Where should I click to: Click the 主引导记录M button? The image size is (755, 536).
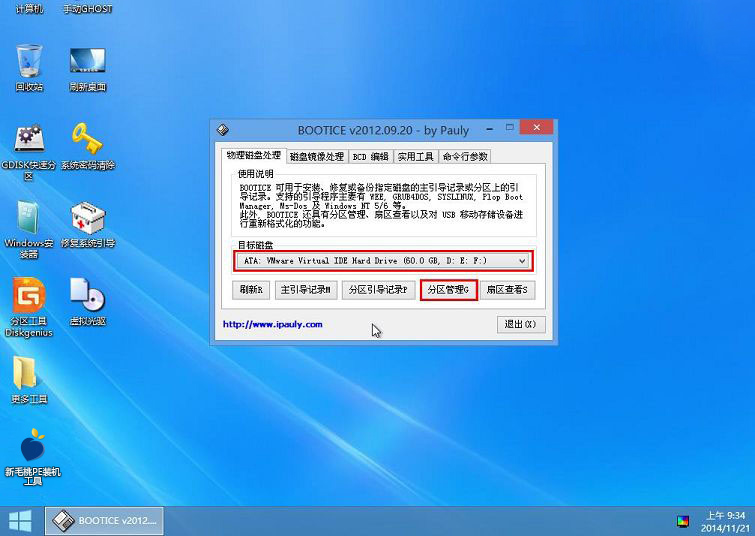(x=306, y=290)
